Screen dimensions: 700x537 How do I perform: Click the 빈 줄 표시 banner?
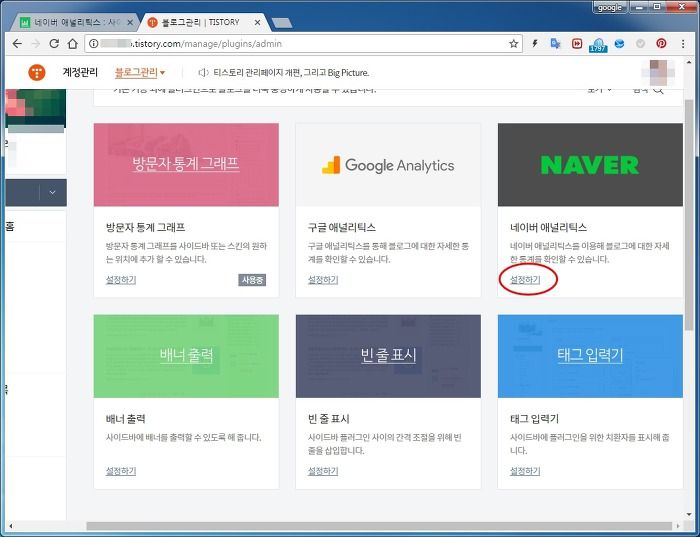tap(388, 356)
